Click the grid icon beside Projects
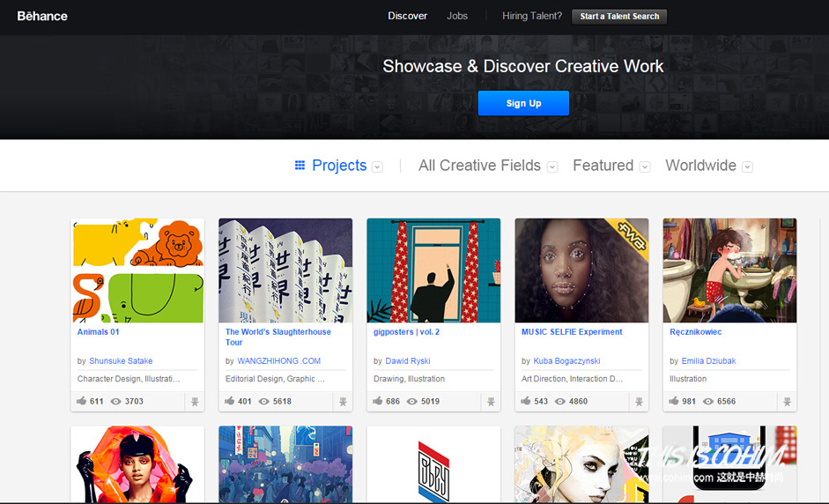Image resolution: width=829 pixels, height=504 pixels. [300, 166]
